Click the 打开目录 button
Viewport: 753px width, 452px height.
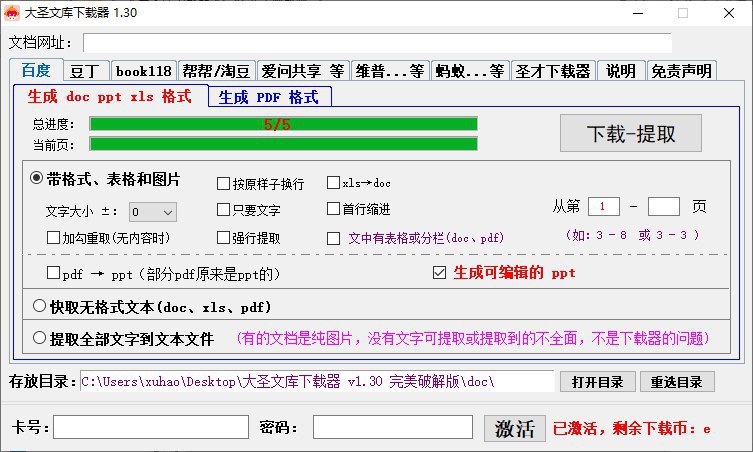coord(597,382)
